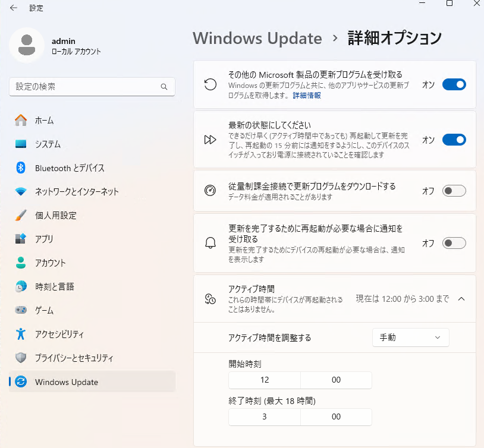Click the bell icon beside the restart notification setting

click(210, 243)
